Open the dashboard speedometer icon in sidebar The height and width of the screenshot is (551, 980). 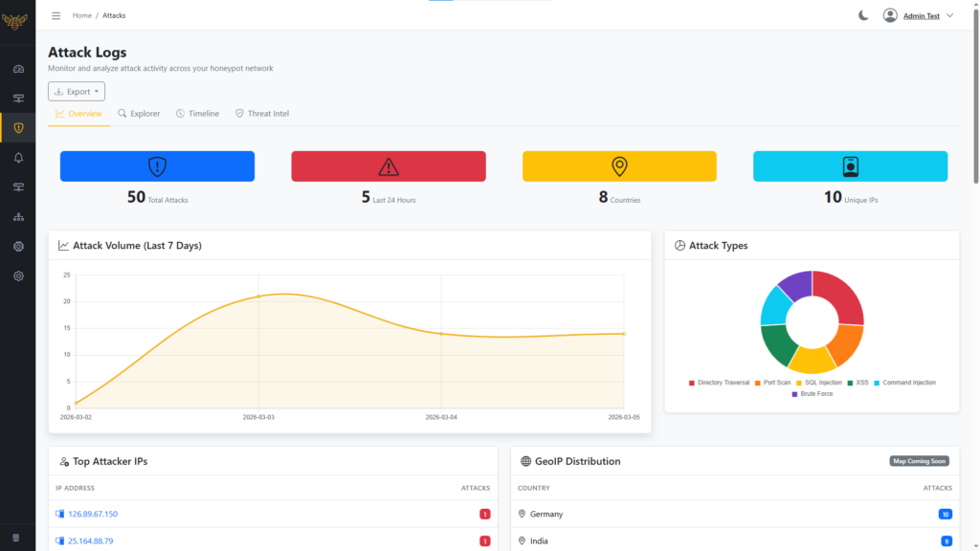coord(18,69)
